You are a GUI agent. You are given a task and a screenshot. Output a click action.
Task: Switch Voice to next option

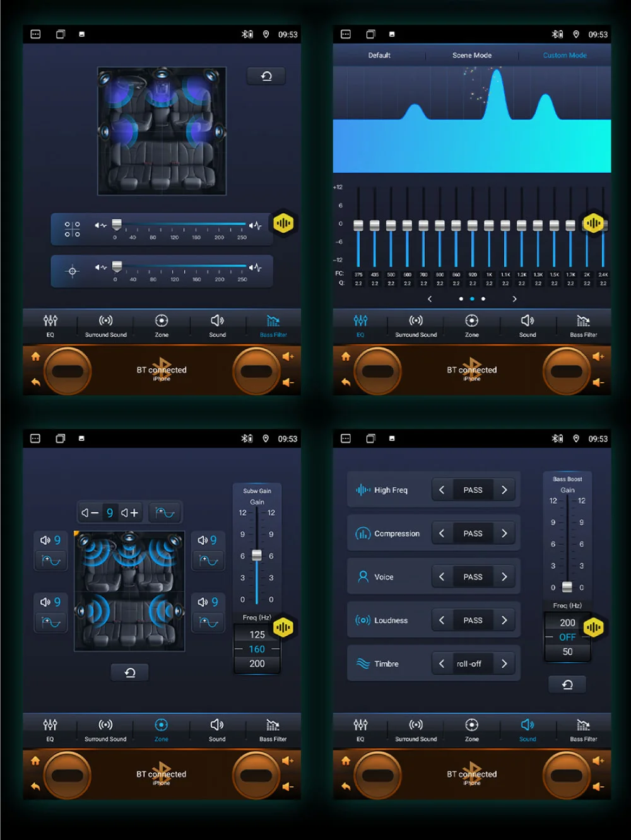click(x=504, y=577)
